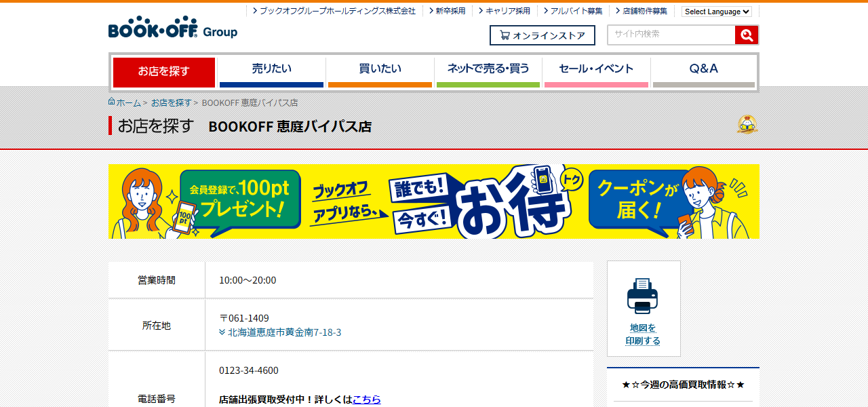Open the ネットで売る・買う tab

488,72
